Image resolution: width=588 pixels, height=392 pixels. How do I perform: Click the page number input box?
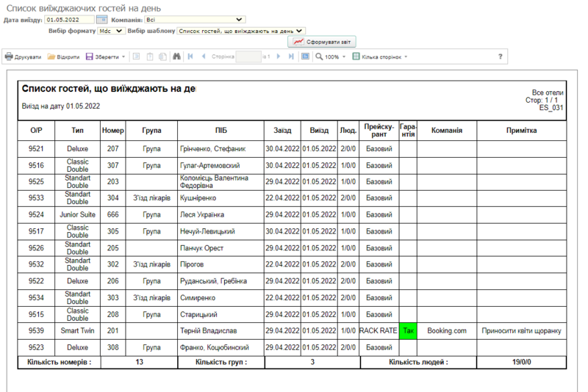pos(248,57)
